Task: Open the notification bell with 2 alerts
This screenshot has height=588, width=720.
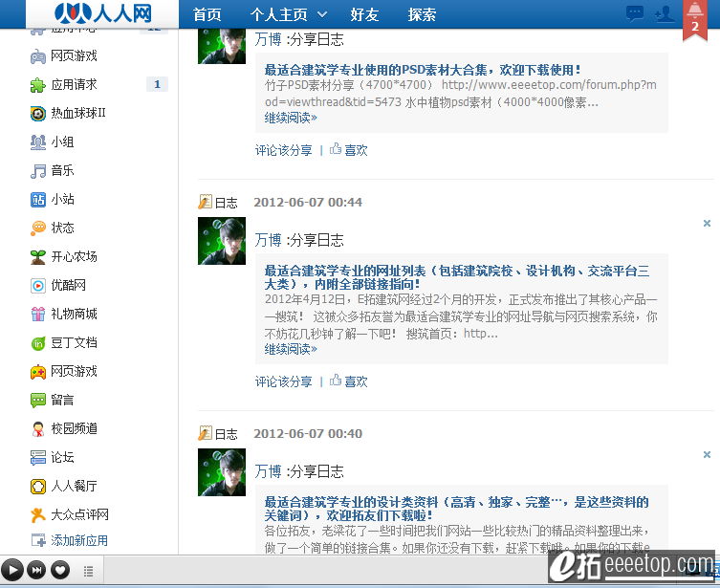Action: click(695, 19)
